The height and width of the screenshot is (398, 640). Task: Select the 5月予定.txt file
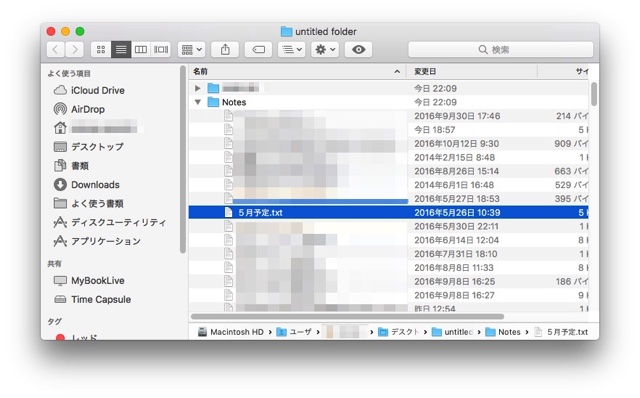click(389, 212)
